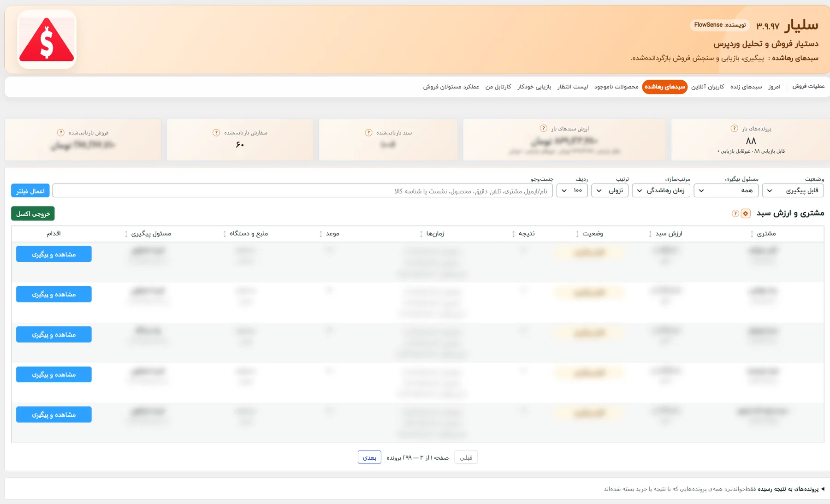The height and width of the screenshot is (504, 830).
Task: Open وضعیت dropdown showing قابل پیگیری
Action: (x=793, y=190)
